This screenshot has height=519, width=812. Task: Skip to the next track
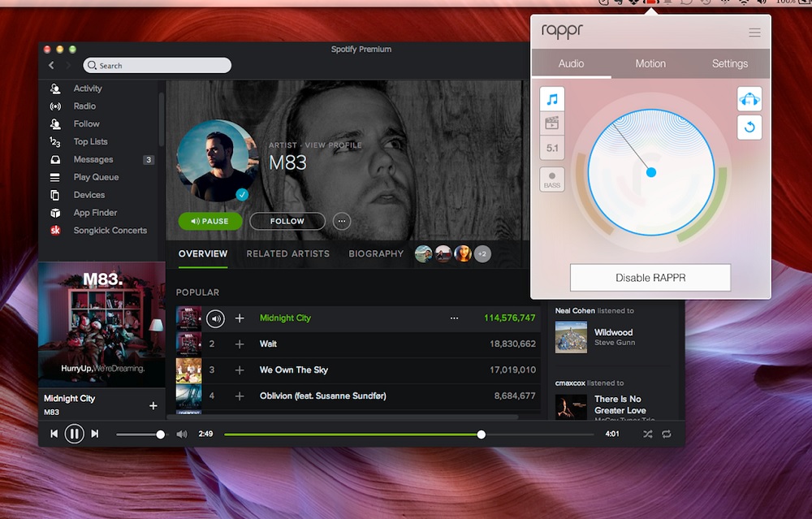pos(95,434)
